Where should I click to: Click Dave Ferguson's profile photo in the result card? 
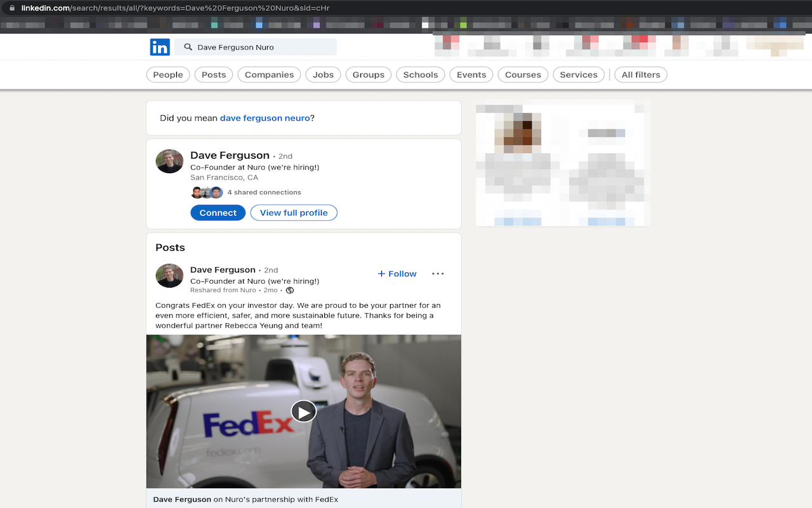click(169, 161)
